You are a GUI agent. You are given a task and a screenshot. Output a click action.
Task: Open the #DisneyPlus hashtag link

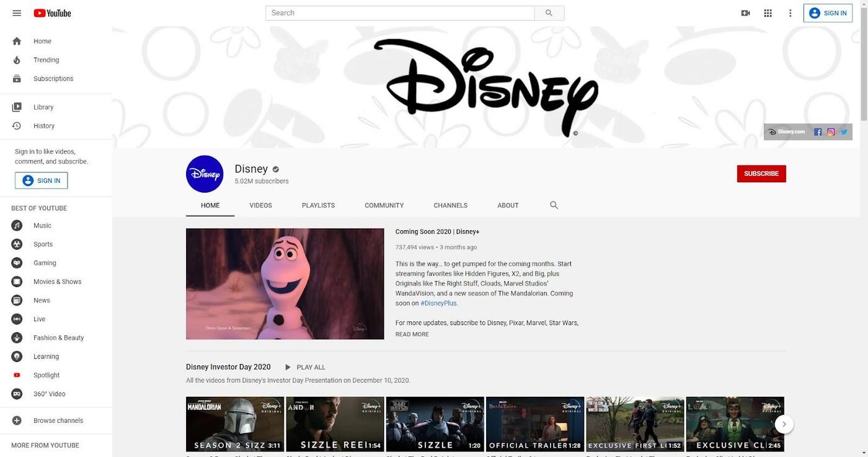point(439,303)
